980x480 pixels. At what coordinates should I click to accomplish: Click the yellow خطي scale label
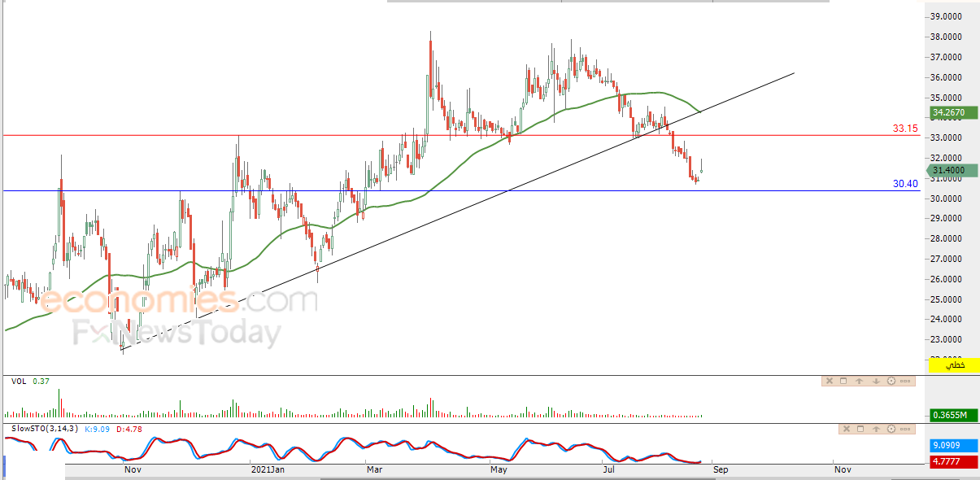(x=953, y=367)
